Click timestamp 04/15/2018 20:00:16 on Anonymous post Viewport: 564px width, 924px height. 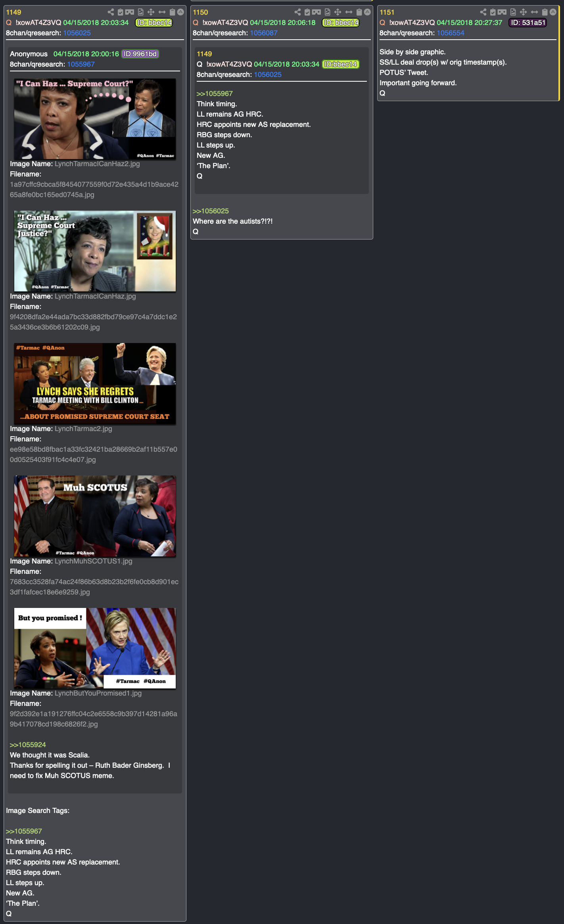(x=86, y=54)
